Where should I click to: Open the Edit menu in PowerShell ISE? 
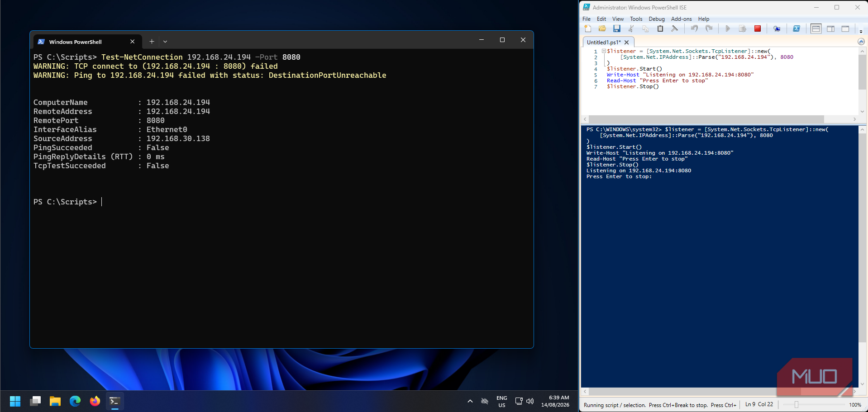point(601,19)
